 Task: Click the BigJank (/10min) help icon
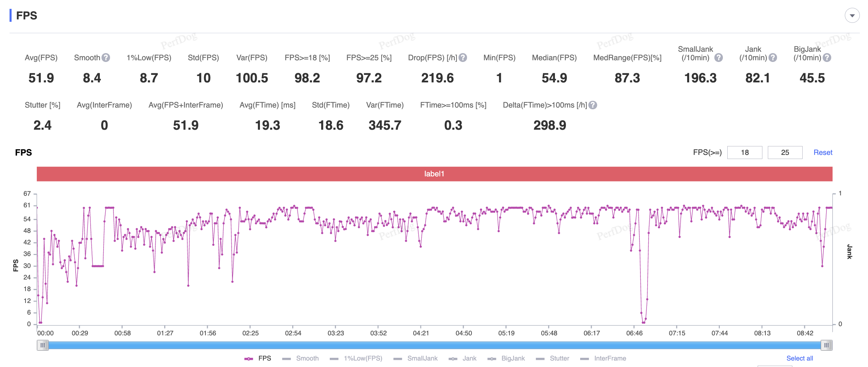pyautogui.click(x=827, y=58)
